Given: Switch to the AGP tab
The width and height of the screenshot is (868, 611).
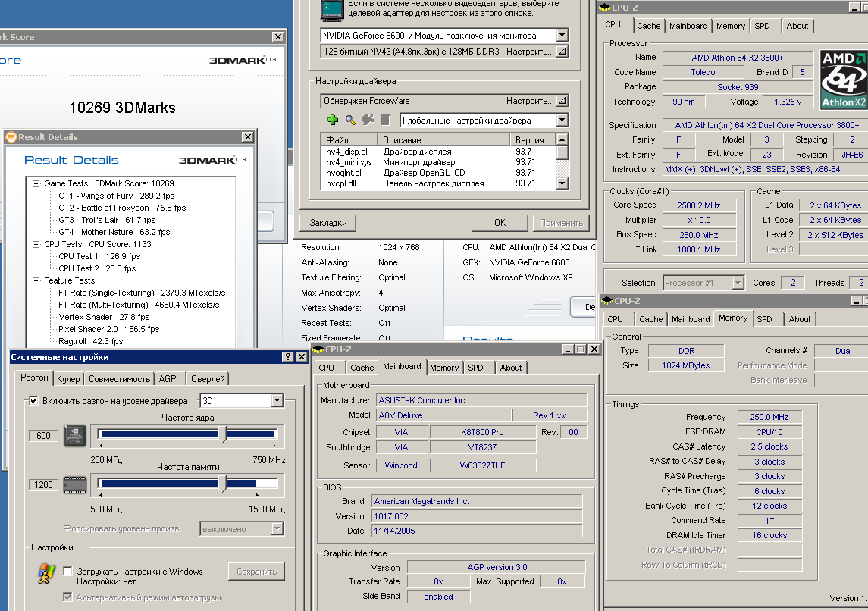Looking at the screenshot, I should (x=168, y=378).
